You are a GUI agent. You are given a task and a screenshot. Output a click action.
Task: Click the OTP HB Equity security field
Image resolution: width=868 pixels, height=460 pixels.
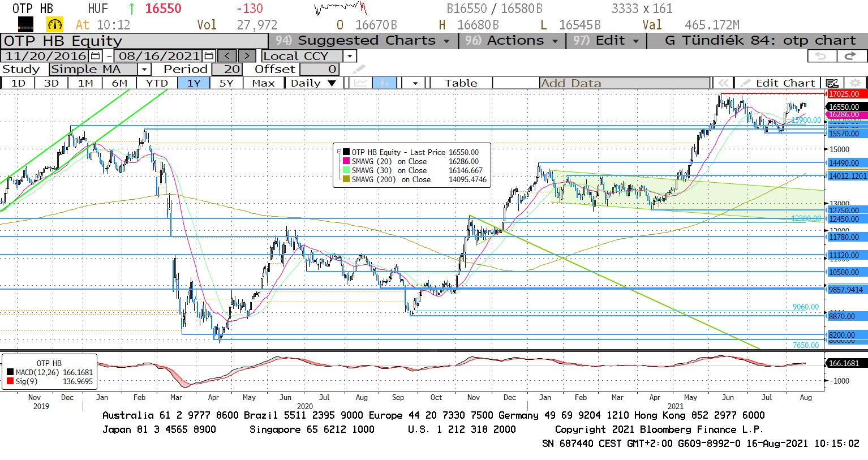click(134, 41)
